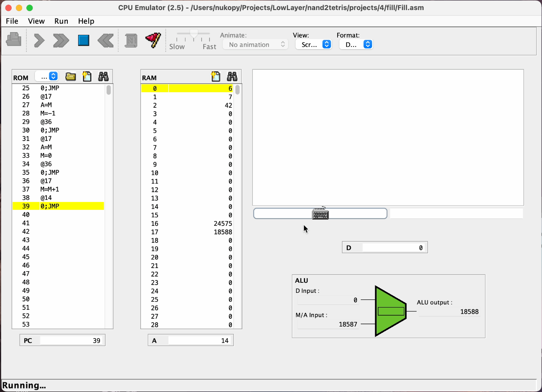This screenshot has height=392, width=542.
Task: Click the A register value field
Action: click(x=200, y=340)
